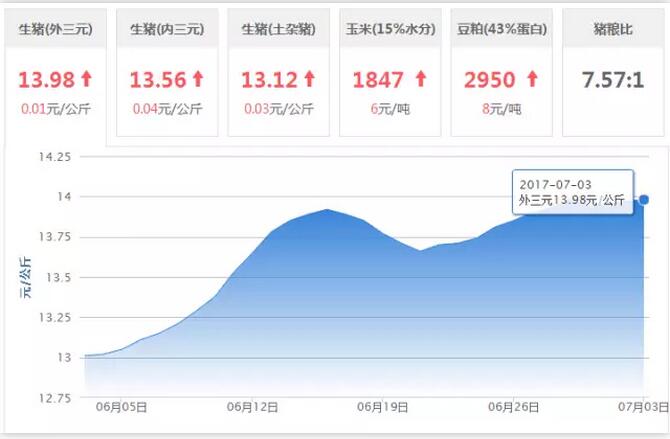Select the 猪粮比 tab

611,29
